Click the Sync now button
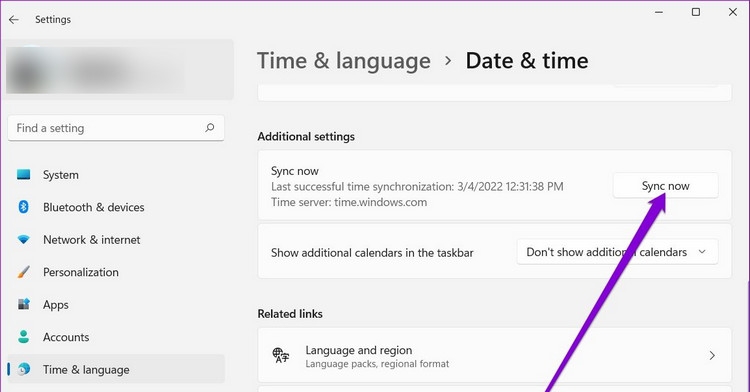This screenshot has height=392, width=750. [665, 186]
